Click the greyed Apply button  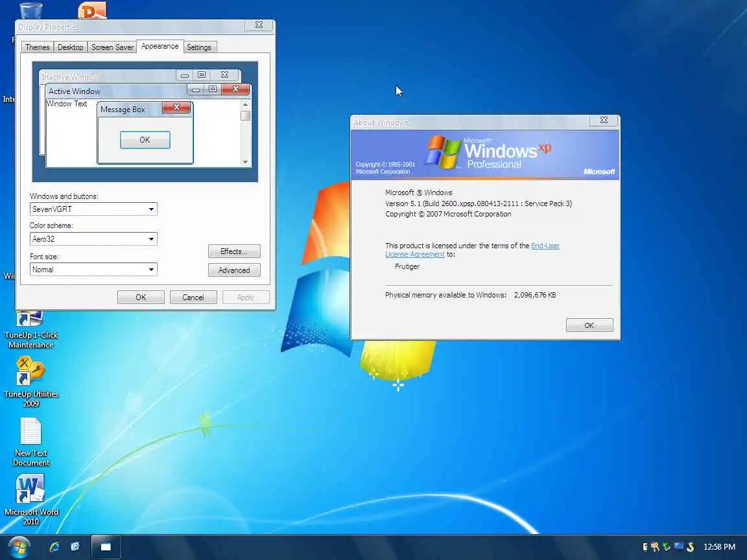point(245,297)
